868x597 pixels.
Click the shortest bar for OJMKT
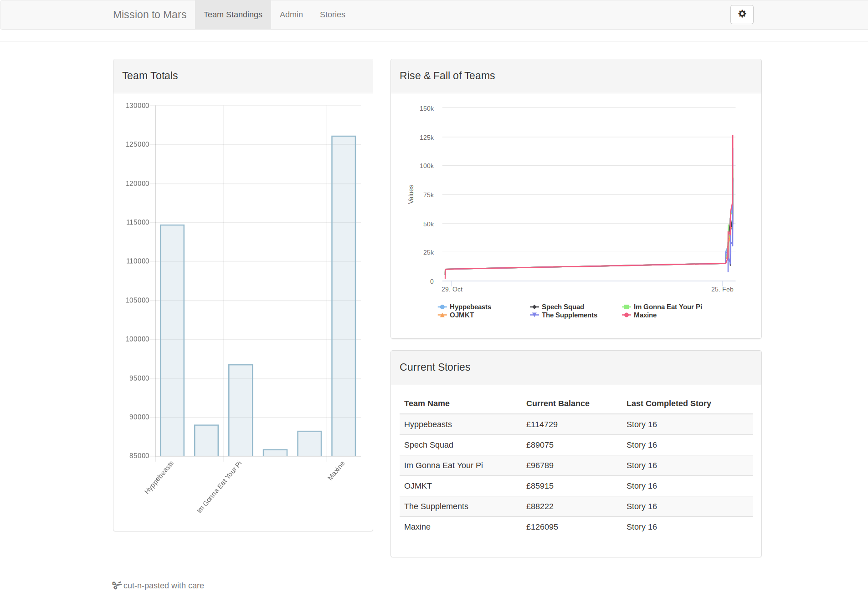[275, 453]
